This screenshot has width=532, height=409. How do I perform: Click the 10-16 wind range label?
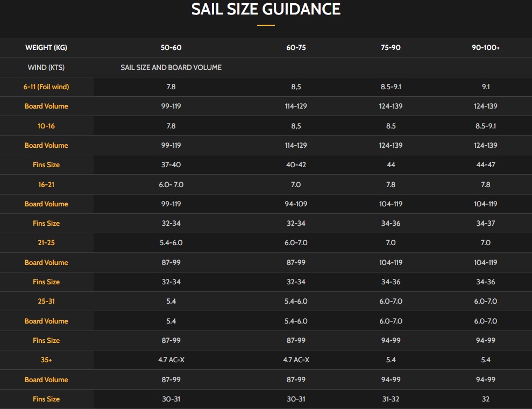46,126
